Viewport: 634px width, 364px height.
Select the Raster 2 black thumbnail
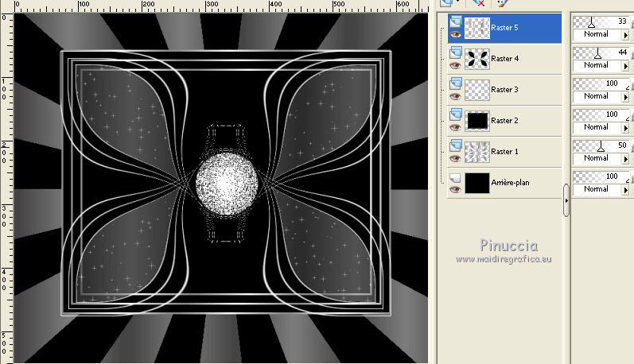(477, 121)
